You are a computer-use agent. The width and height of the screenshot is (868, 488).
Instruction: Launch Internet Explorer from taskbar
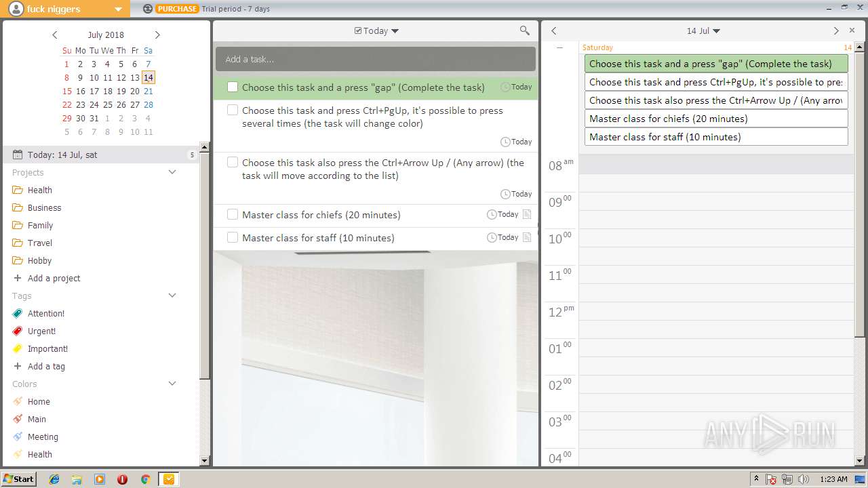point(54,479)
